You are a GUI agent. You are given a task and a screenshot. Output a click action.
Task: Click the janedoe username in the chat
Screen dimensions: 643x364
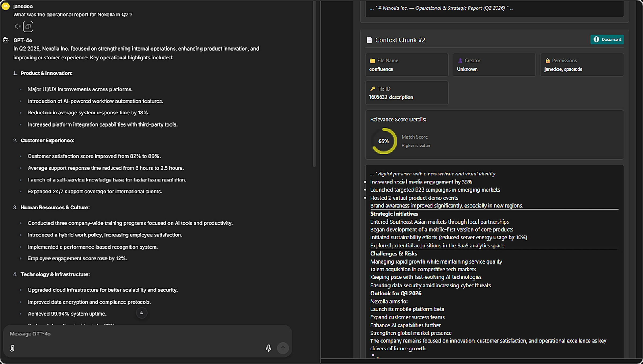(23, 6)
